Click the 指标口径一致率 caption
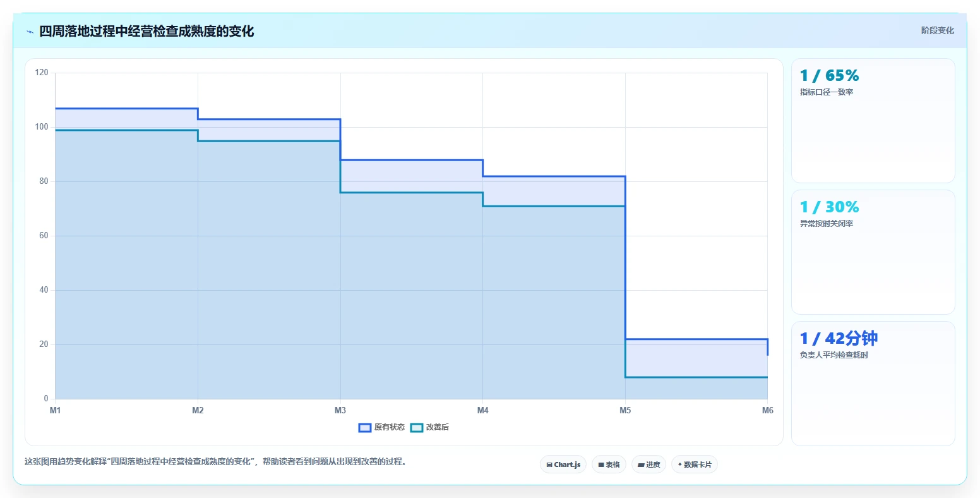Image resolution: width=980 pixels, height=498 pixels. click(x=827, y=92)
